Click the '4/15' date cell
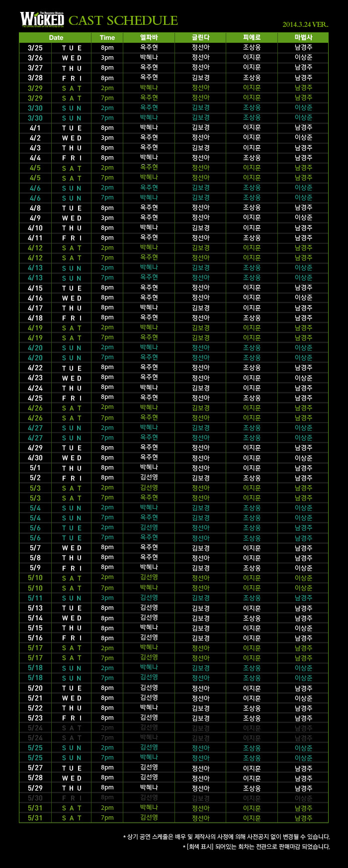Viewport: 348px width, 868px height. (35, 288)
